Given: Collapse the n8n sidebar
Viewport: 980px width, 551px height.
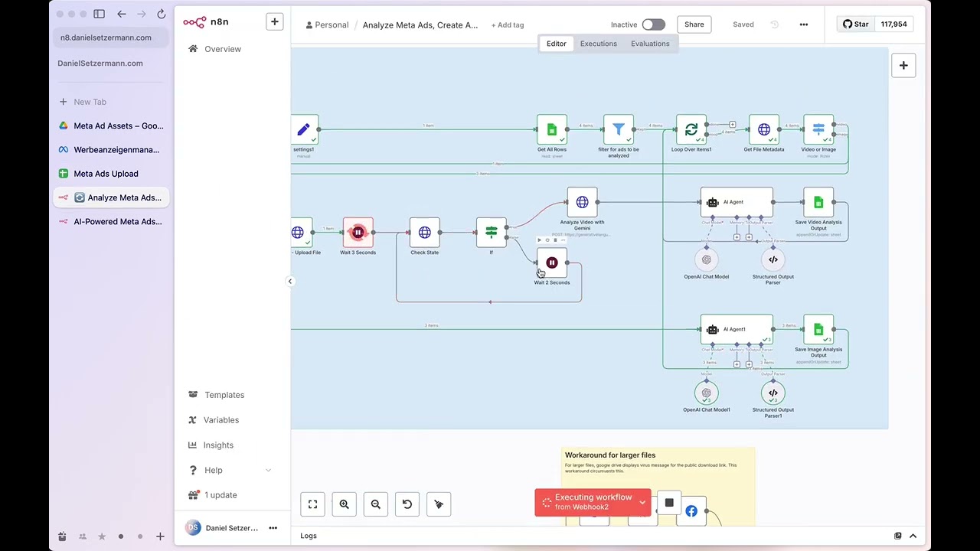Looking at the screenshot, I should click(x=289, y=281).
